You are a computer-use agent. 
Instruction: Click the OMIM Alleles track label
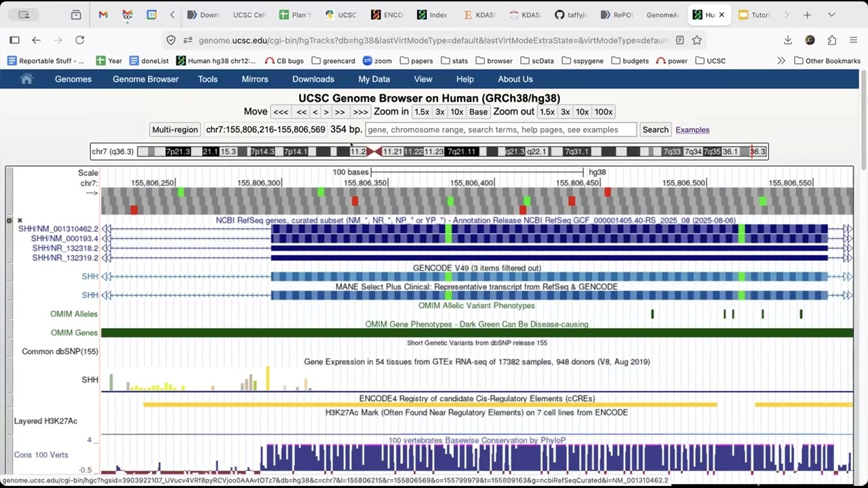tap(74, 314)
